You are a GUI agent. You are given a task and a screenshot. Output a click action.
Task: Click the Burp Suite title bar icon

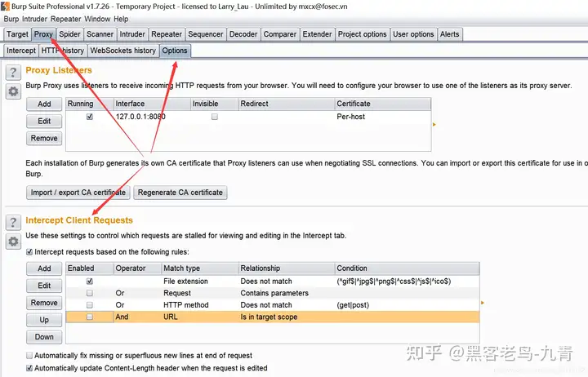pos(5,6)
